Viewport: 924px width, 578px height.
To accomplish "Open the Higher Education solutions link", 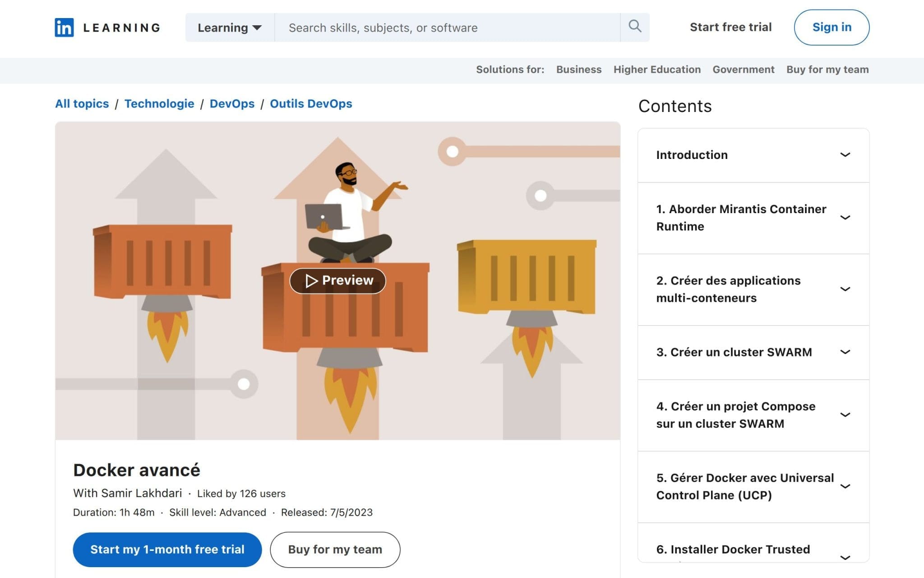I will coord(657,70).
